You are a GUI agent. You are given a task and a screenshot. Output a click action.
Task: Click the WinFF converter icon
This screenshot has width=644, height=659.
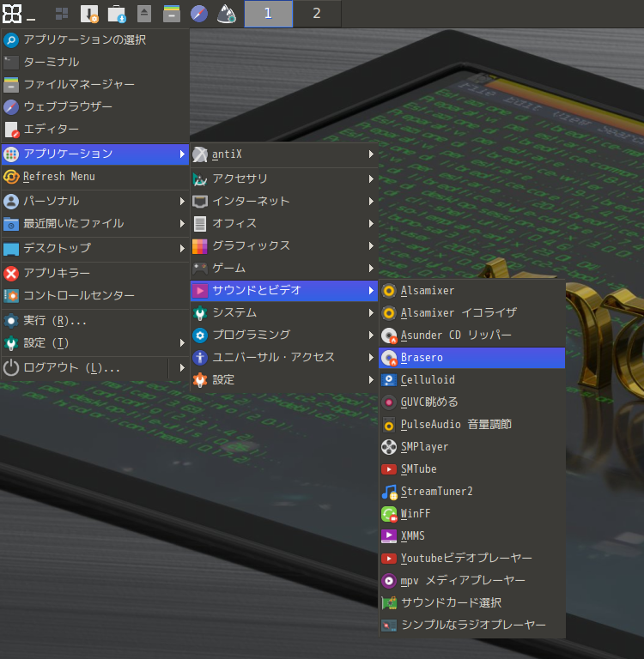[389, 514]
